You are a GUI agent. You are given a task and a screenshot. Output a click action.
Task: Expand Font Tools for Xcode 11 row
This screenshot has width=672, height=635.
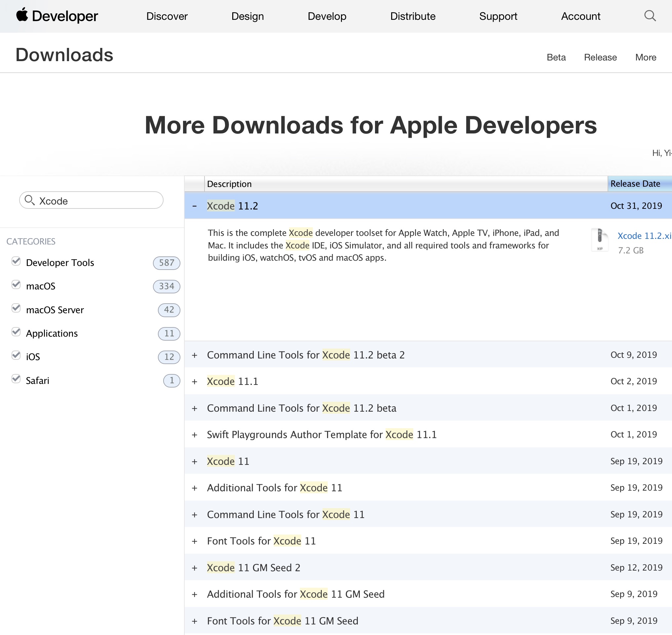click(195, 541)
